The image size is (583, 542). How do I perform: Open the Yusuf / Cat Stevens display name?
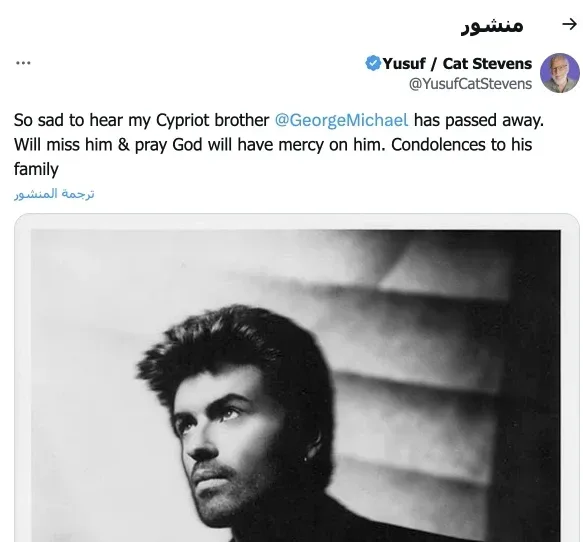click(457, 64)
